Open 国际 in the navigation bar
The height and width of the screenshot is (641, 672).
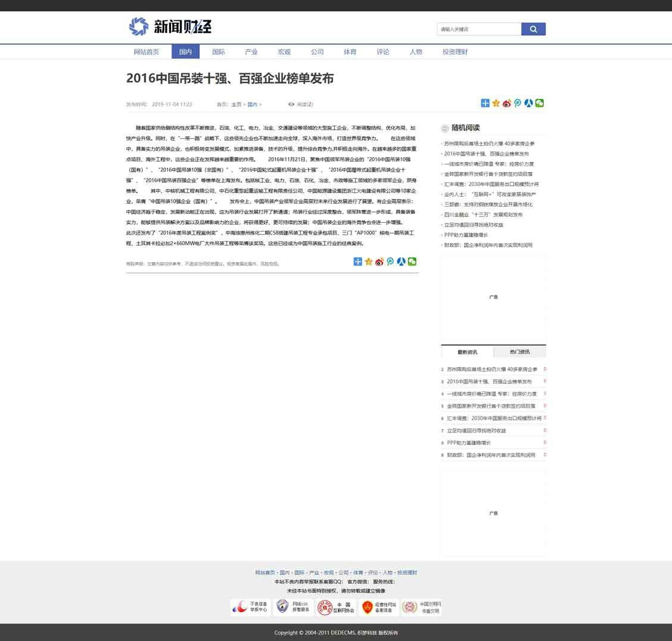pos(219,52)
